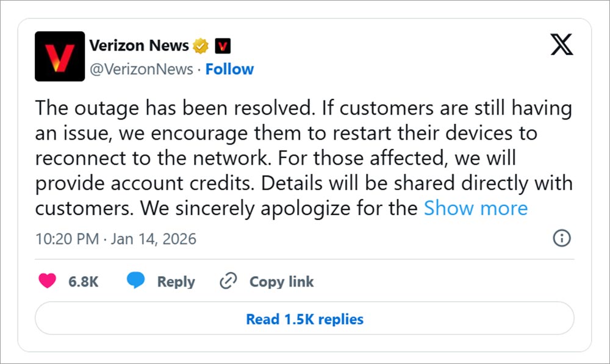The image size is (610, 364).
Task: Click the blue reply speech bubble icon
Action: pos(135,281)
